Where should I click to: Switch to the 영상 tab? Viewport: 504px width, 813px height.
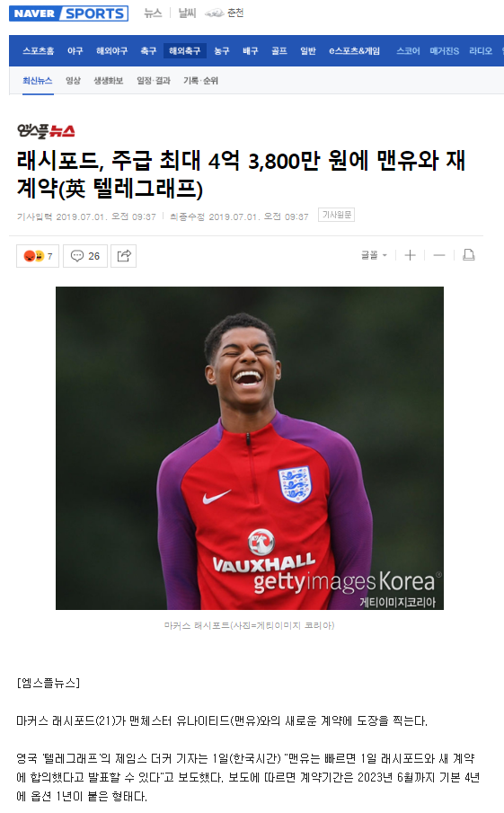73,80
